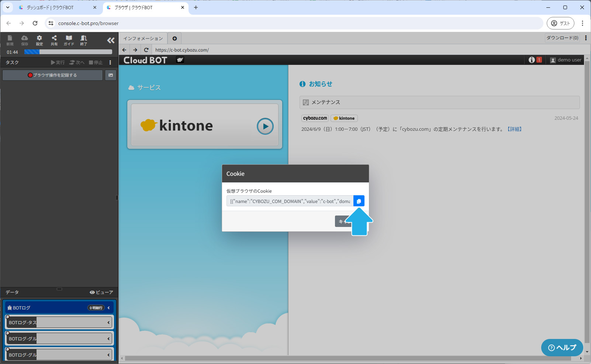This screenshot has height=364, width=591.
Task: Reload the virtual browser page
Action: pos(146,50)
